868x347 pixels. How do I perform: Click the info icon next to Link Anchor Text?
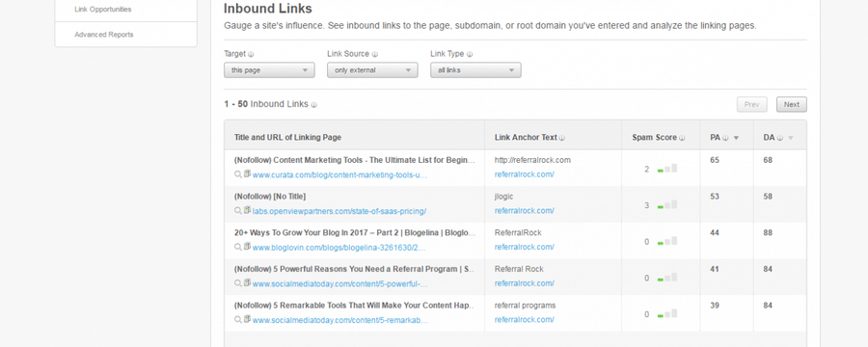[x=562, y=138]
